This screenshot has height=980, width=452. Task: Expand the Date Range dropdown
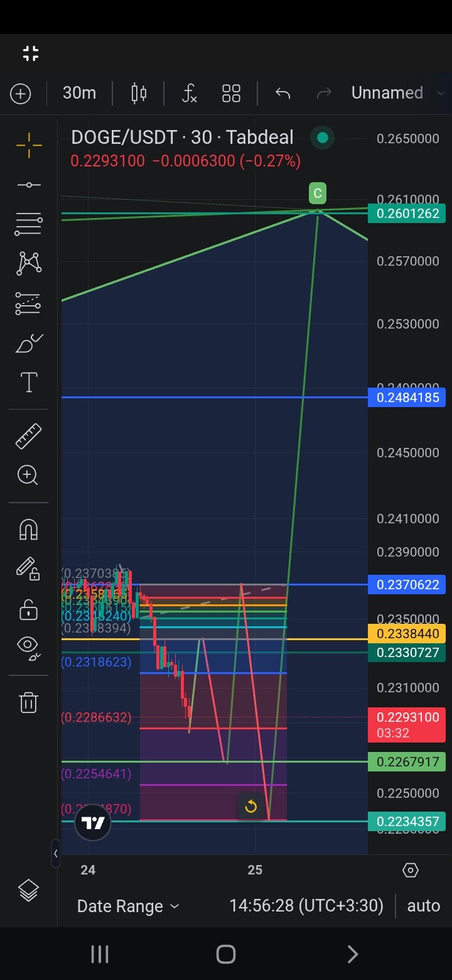point(128,906)
